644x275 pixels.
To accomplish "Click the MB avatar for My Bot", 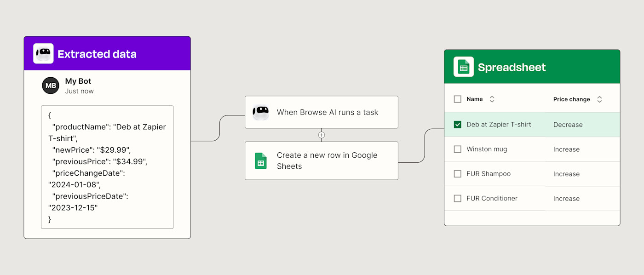I will [x=51, y=86].
